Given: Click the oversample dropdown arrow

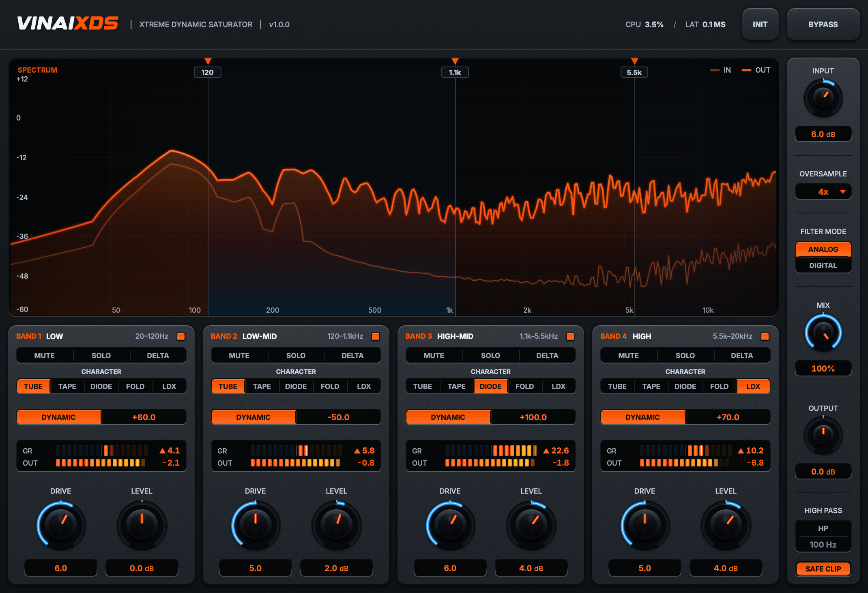Looking at the screenshot, I should [843, 191].
